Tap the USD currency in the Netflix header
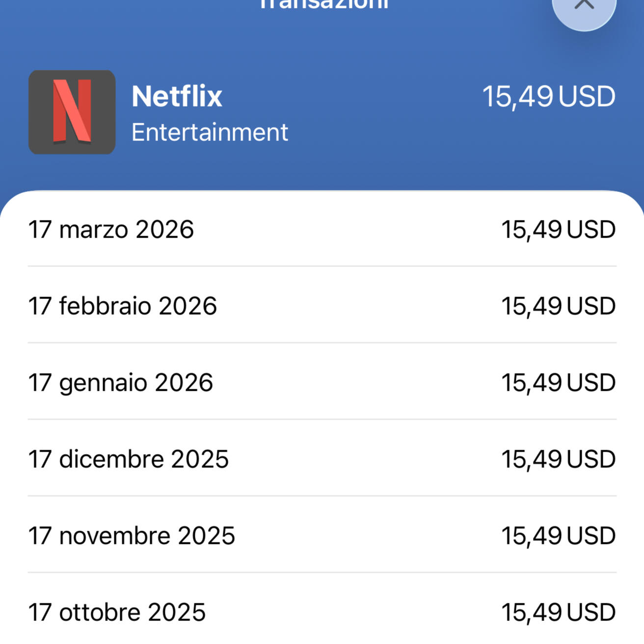 coord(587,96)
